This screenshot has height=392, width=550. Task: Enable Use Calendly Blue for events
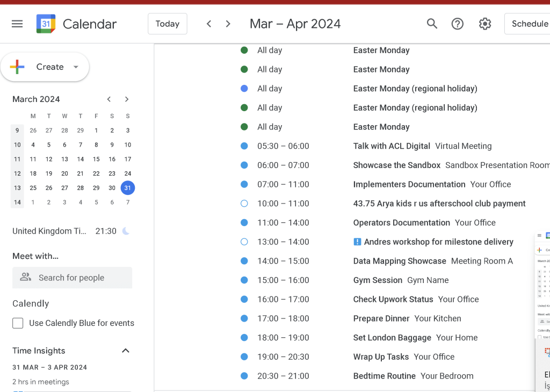18,323
